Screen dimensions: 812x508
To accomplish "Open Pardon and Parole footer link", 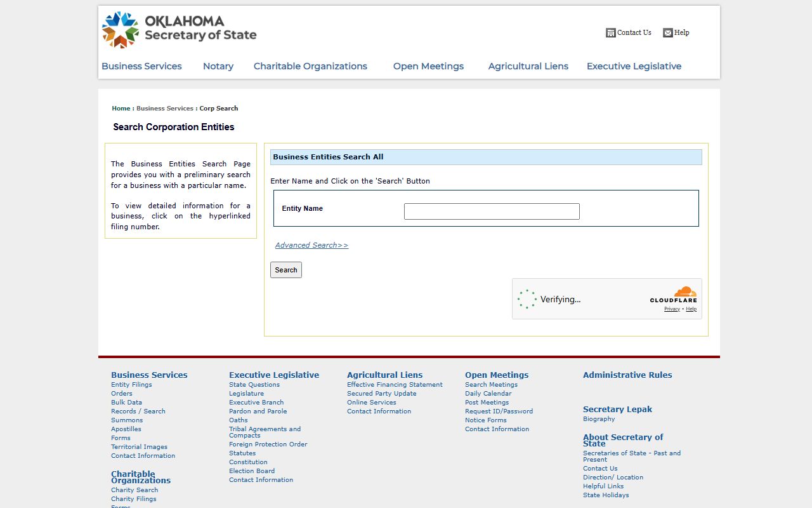I will point(258,411).
